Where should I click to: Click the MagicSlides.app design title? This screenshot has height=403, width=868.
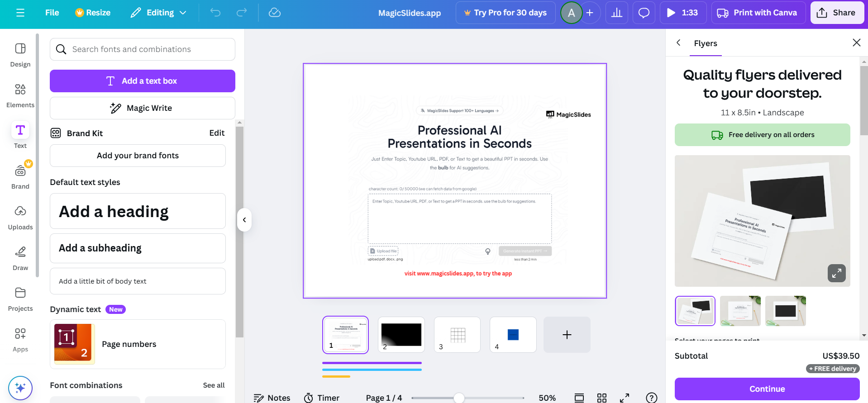410,13
